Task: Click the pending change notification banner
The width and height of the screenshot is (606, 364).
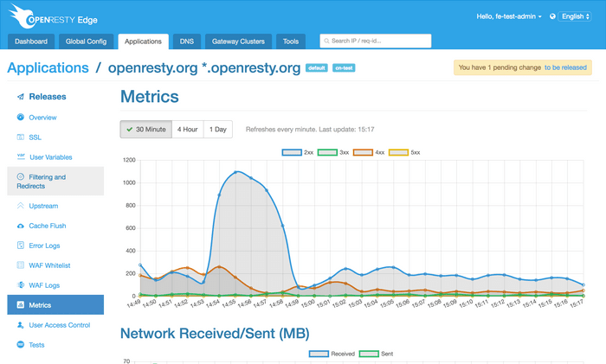Action: click(523, 67)
